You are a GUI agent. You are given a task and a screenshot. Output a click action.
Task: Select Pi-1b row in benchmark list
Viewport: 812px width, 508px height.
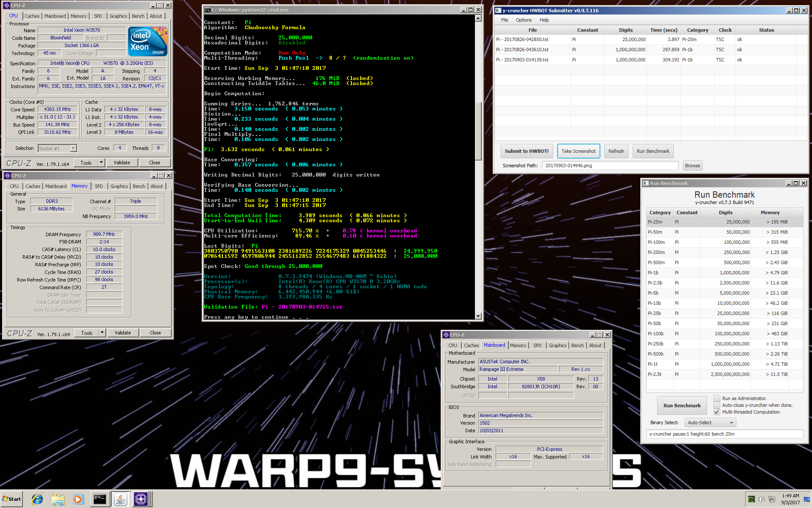pos(724,273)
